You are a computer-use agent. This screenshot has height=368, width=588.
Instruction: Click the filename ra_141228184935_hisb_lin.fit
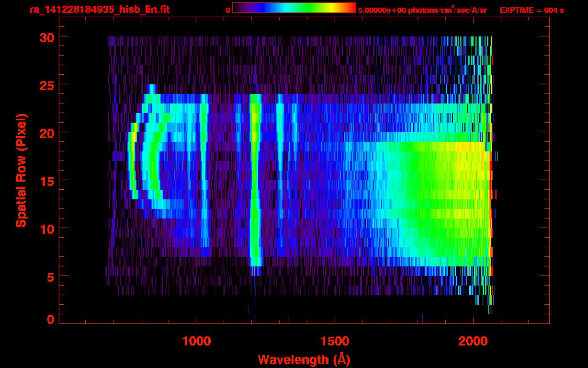click(x=99, y=9)
